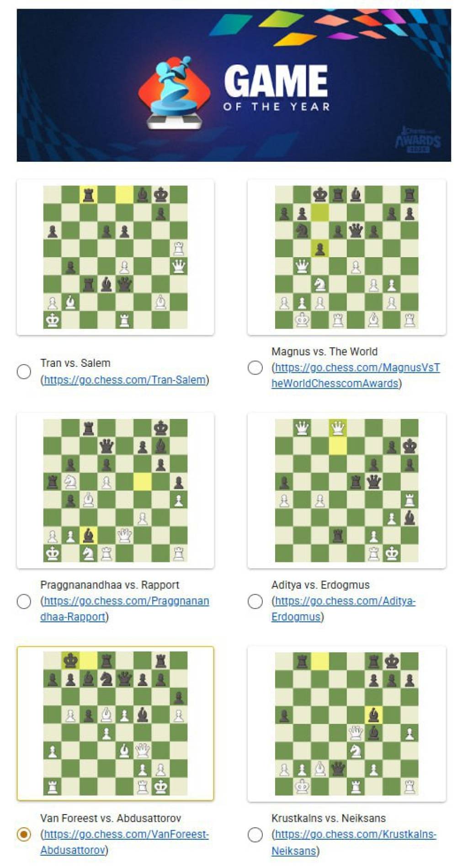Vote for Krustkalns vs. Neiksans radio button

255,834
